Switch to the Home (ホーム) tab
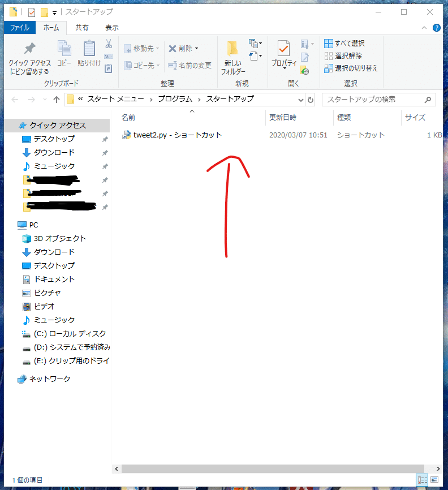The width and height of the screenshot is (448, 490). coord(51,28)
